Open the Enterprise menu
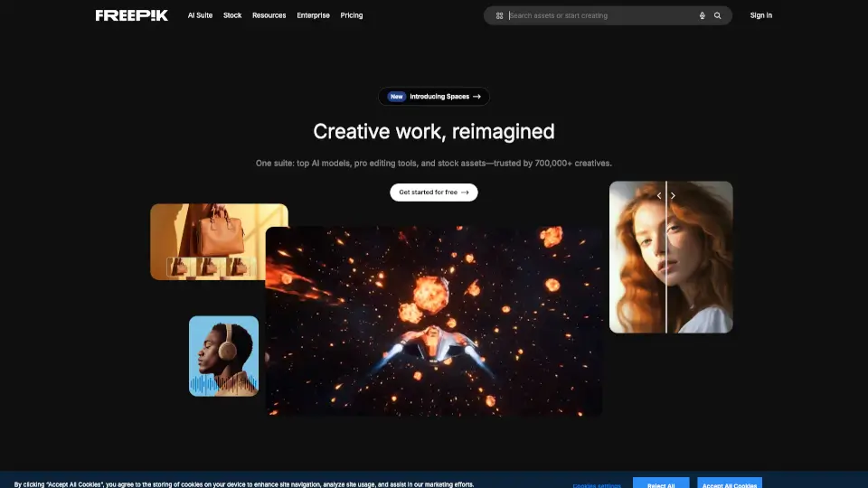 [x=313, y=15]
